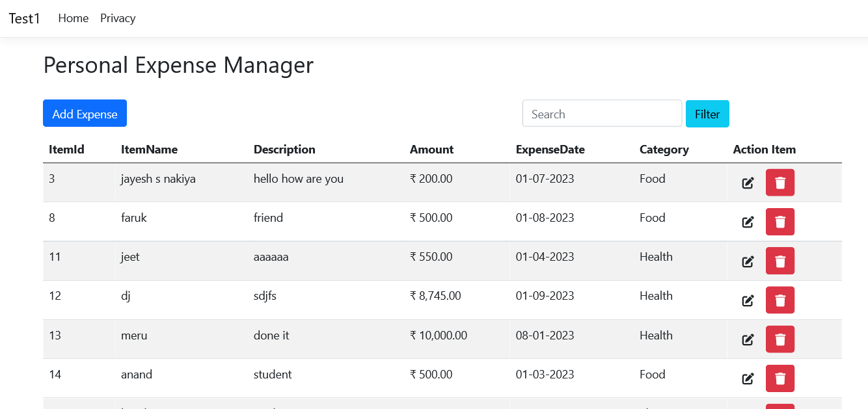Click the Amount column header

coord(431,150)
